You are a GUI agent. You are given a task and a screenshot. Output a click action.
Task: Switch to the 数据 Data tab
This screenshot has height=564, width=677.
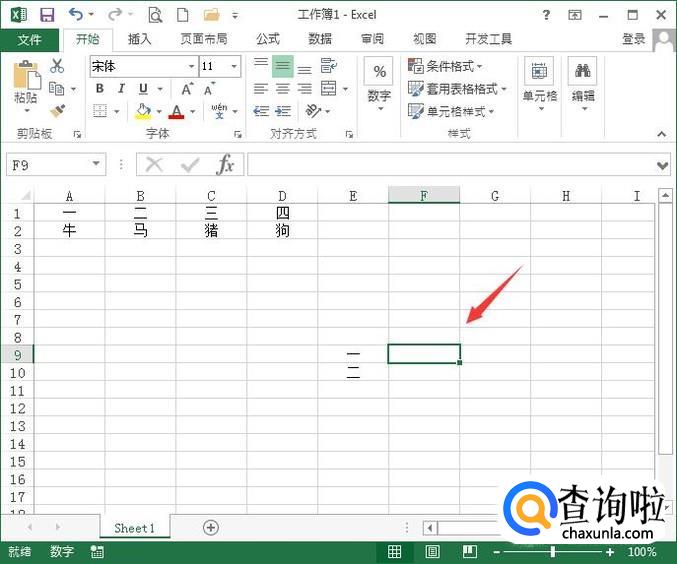(320, 39)
